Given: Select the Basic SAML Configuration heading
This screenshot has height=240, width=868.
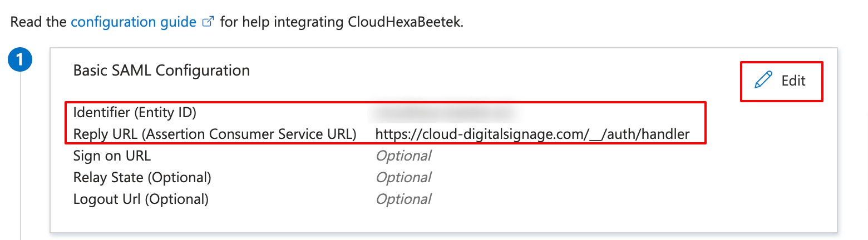Looking at the screenshot, I should click(161, 71).
